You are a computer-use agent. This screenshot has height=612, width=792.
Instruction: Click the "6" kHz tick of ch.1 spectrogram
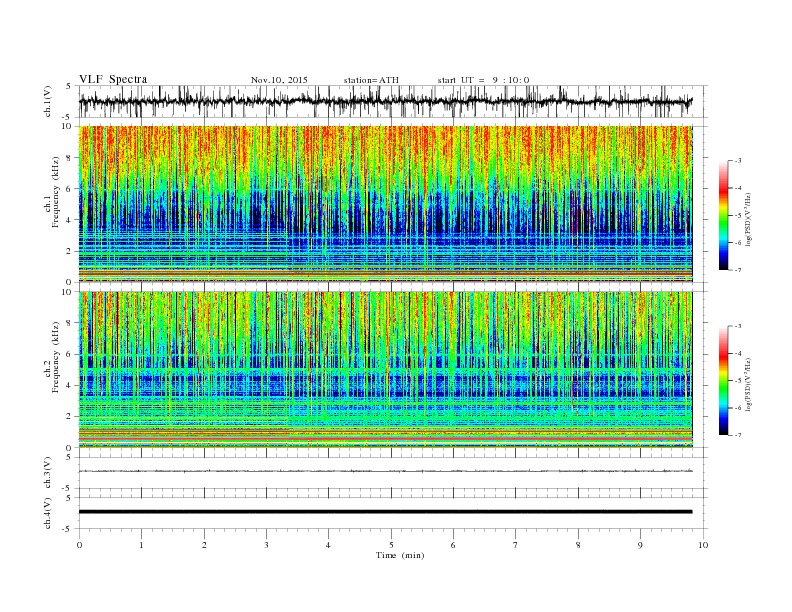pyautogui.click(x=70, y=189)
